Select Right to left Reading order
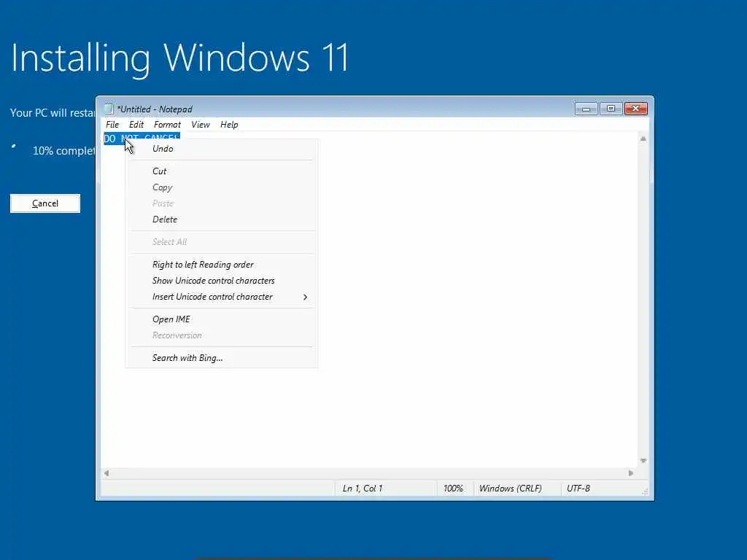The height and width of the screenshot is (560, 747). coord(222,265)
